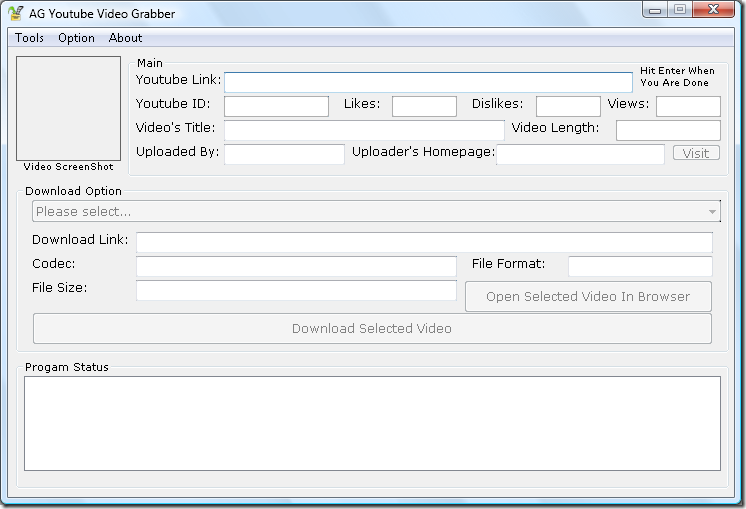Click the File Format field

pos(640,266)
